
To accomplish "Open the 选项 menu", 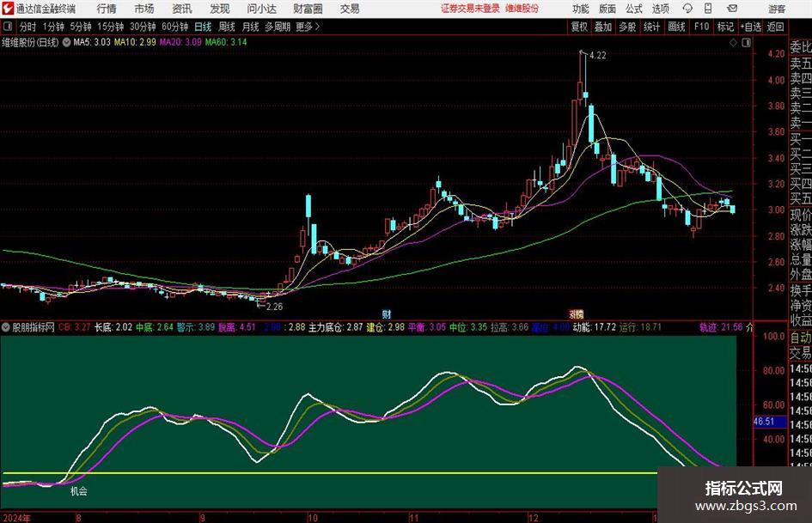I will [x=661, y=9].
